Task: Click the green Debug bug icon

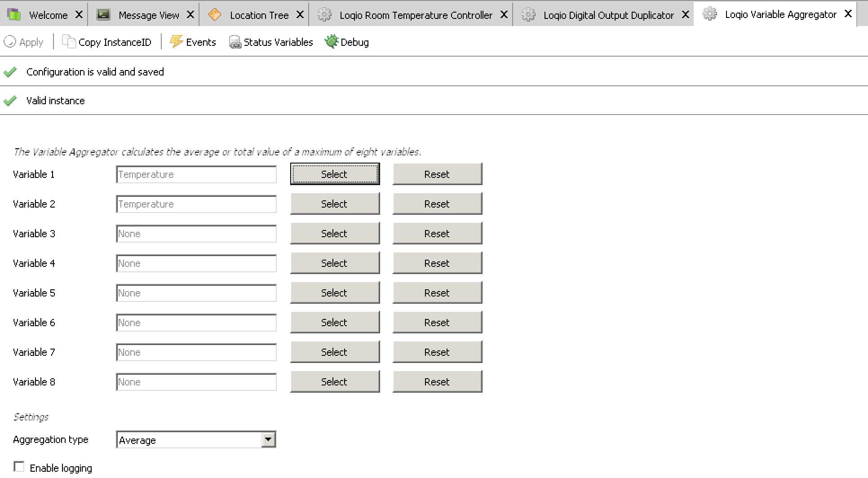Action: click(332, 41)
